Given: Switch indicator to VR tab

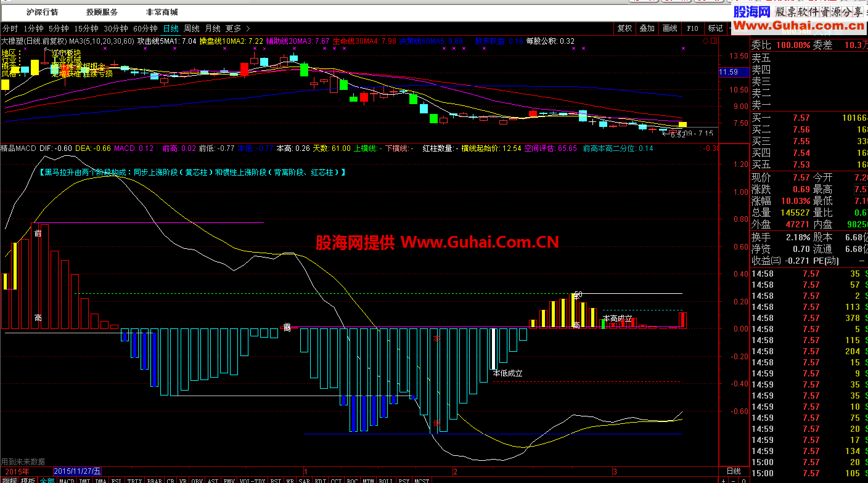Looking at the screenshot, I should (182, 479).
